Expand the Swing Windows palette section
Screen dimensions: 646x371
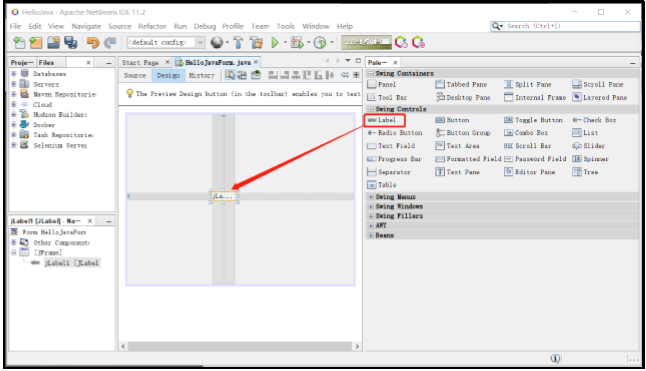point(371,206)
